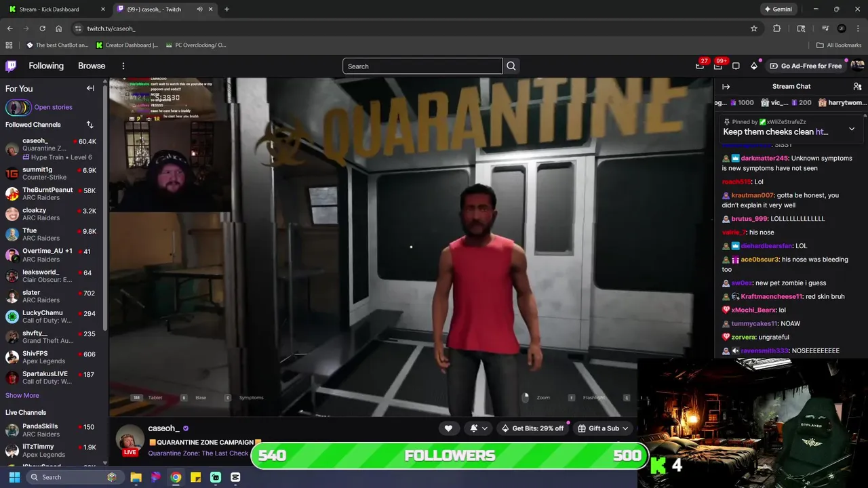The image size is (868, 488).
Task: Click the heart follow button under the stream
Action: 448,428
